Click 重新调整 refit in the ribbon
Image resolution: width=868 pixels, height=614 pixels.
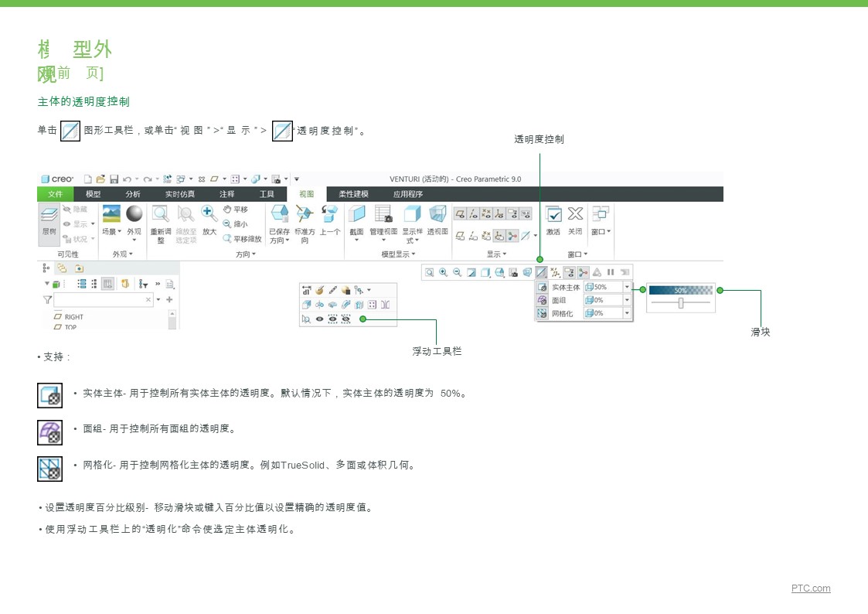coord(161,223)
